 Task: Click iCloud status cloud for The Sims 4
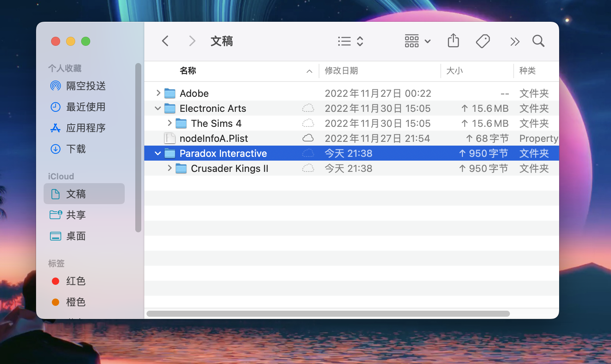(x=308, y=123)
